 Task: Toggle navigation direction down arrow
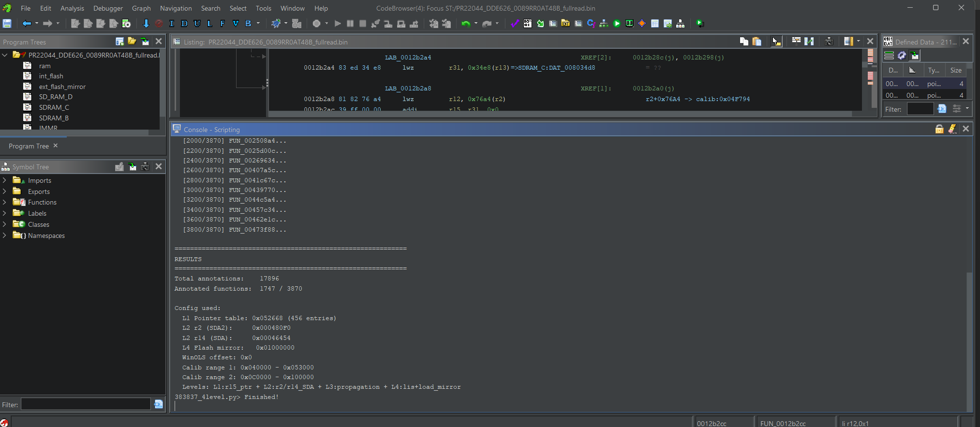point(146,23)
